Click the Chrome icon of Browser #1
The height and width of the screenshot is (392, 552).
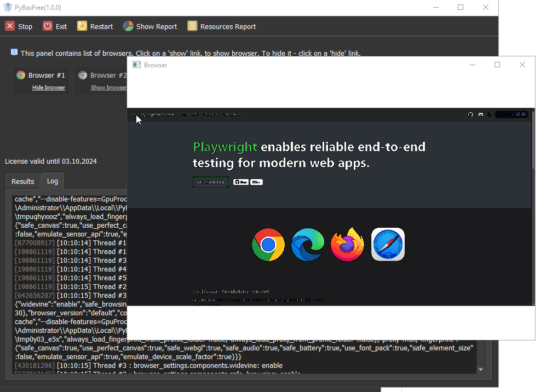point(21,75)
